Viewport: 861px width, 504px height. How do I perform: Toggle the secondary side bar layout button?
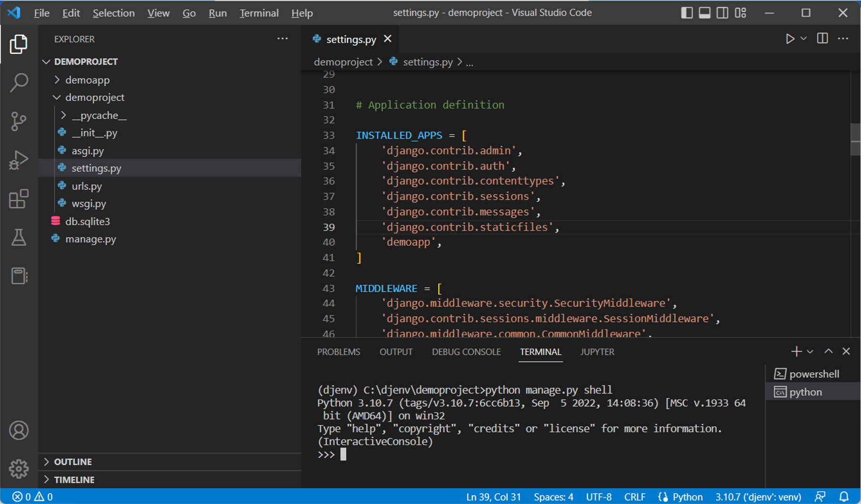[x=722, y=13]
